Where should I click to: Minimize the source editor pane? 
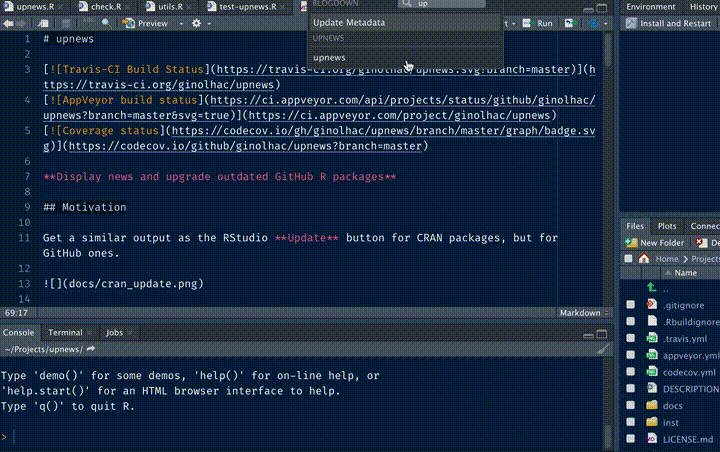pos(588,9)
